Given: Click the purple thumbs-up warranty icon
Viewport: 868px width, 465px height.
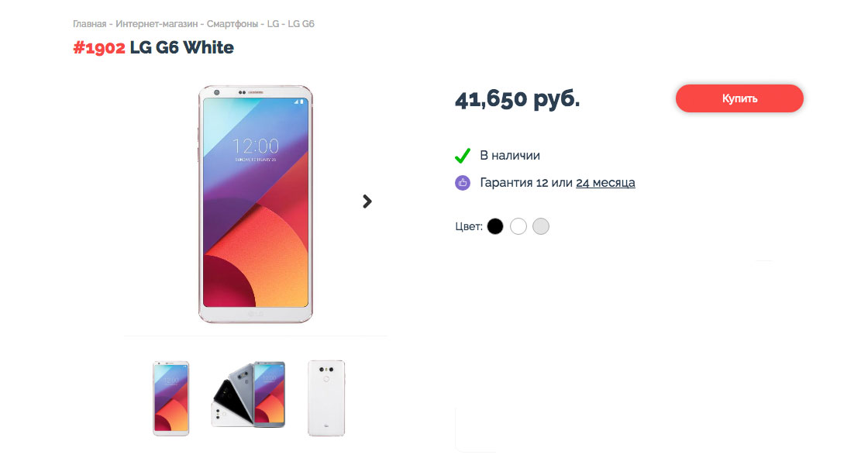Looking at the screenshot, I should coord(462,183).
